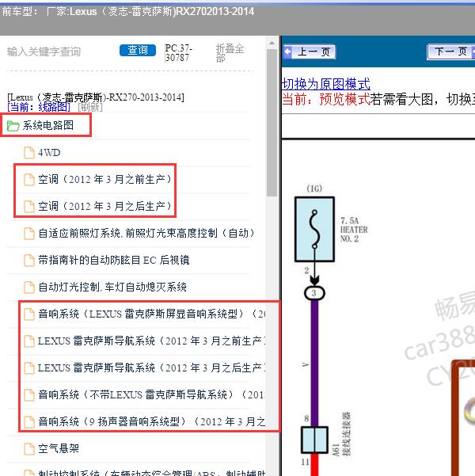475x476 pixels.
Task: Click the green folder icon beside 系统电路图
Action: pyautogui.click(x=13, y=125)
